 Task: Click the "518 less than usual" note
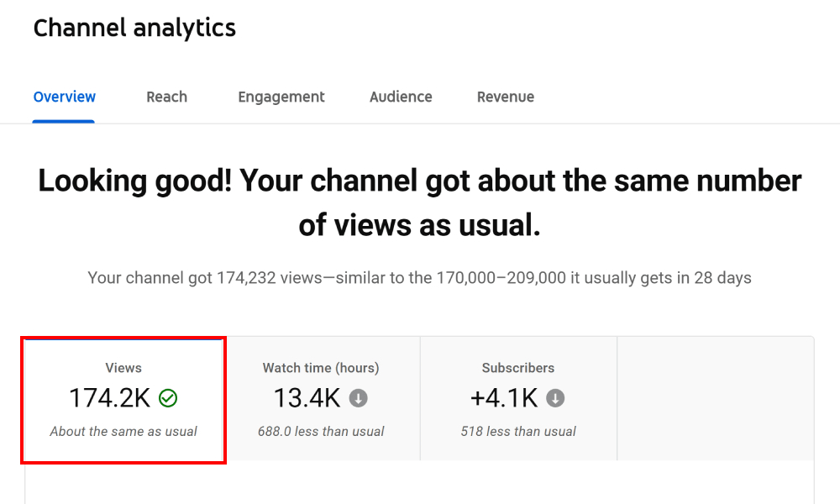pos(518,432)
